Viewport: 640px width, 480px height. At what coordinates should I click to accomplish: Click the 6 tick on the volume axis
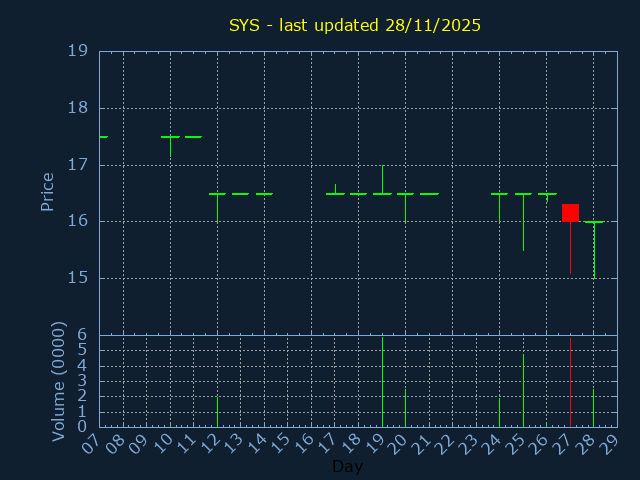pos(82,335)
